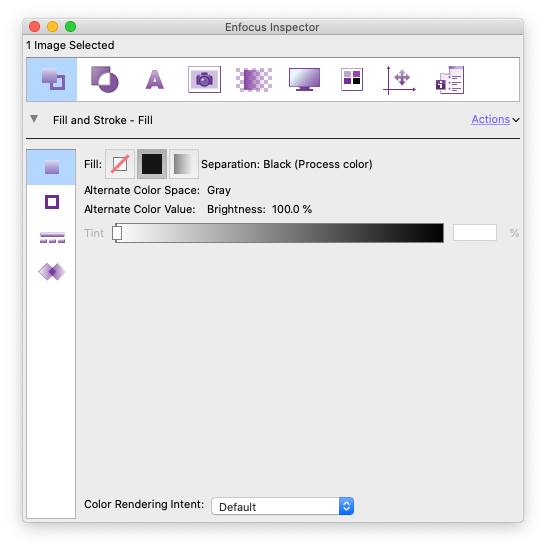Click the Tint slider handle

pos(117,233)
